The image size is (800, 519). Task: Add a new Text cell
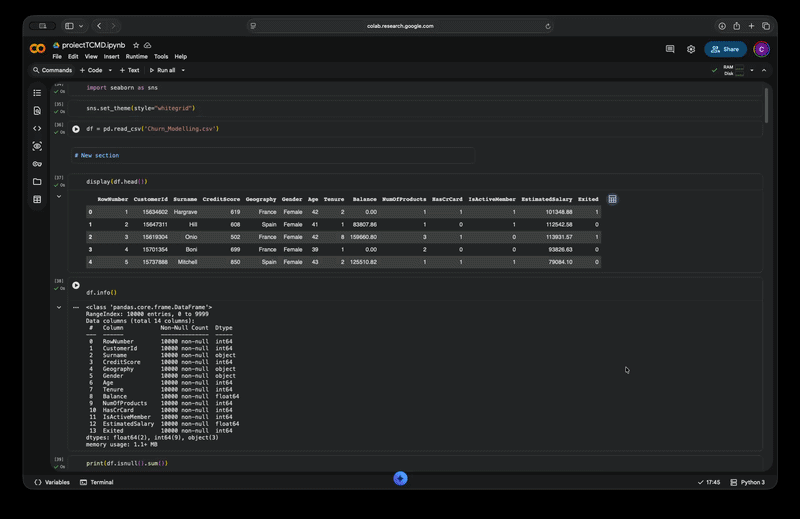pos(130,70)
